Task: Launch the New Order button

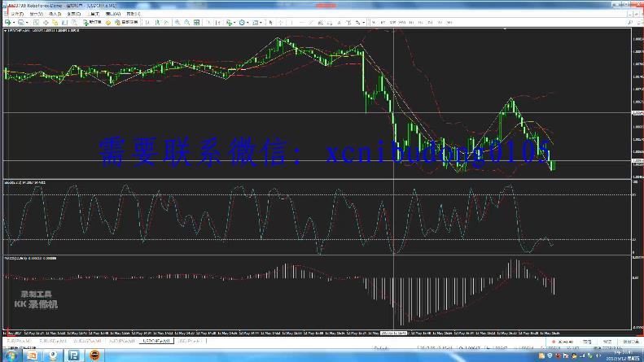Action: (x=92, y=23)
